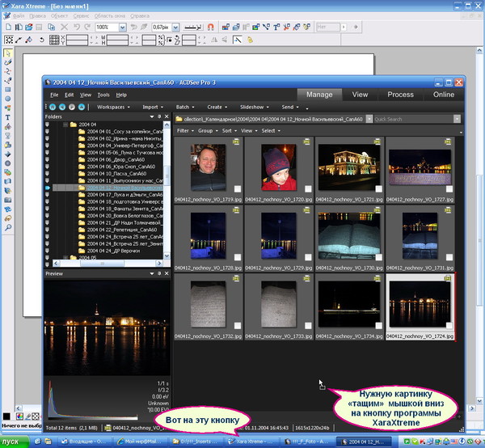
Task: Open the Sort dropdown in ACDSee
Action: pos(230,130)
